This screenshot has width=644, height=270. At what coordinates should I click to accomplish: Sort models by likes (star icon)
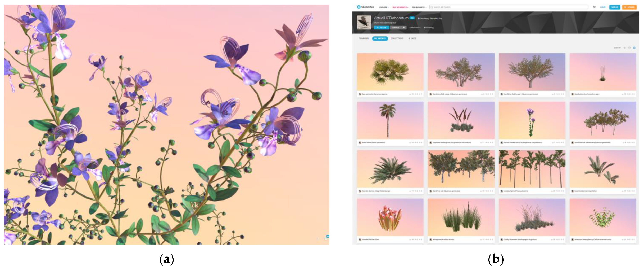tap(624, 48)
